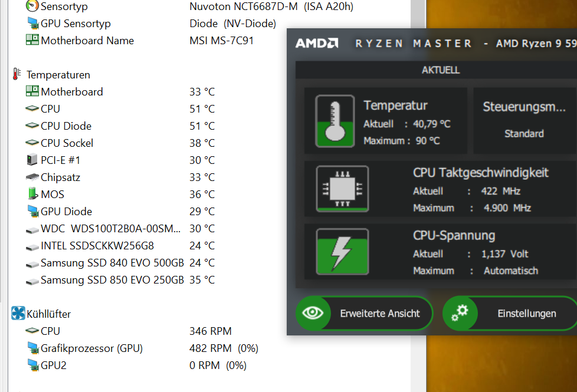Viewport: 577px width, 392px height.
Task: Select the CPU Sockel 38 °C value
Action: 202,143
